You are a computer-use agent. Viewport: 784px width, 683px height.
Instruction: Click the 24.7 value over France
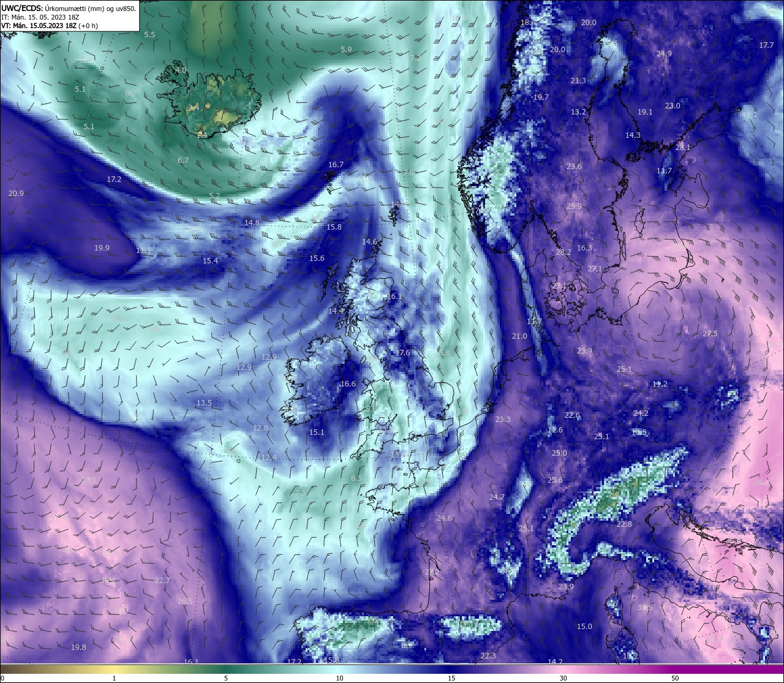tap(497, 497)
